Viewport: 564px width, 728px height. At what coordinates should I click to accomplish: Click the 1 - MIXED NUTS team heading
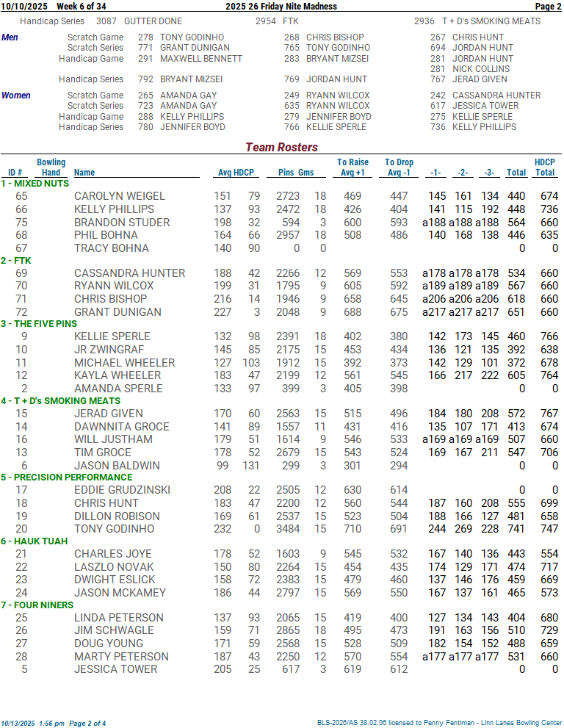point(35,184)
